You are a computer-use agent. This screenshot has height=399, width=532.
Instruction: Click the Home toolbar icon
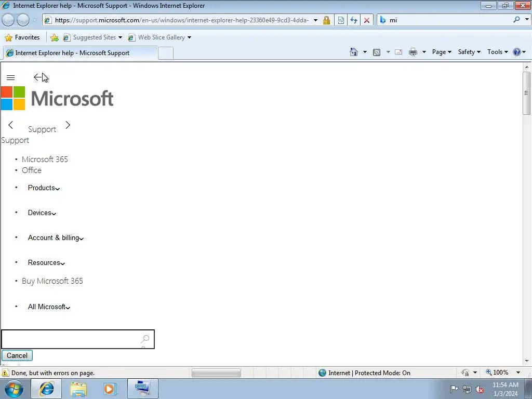(x=353, y=52)
